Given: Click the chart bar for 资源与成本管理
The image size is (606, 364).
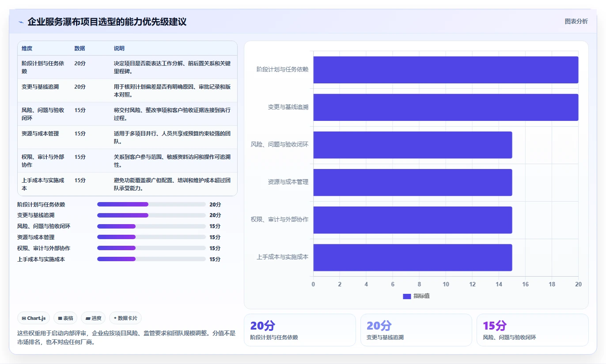Looking at the screenshot, I should (413, 182).
